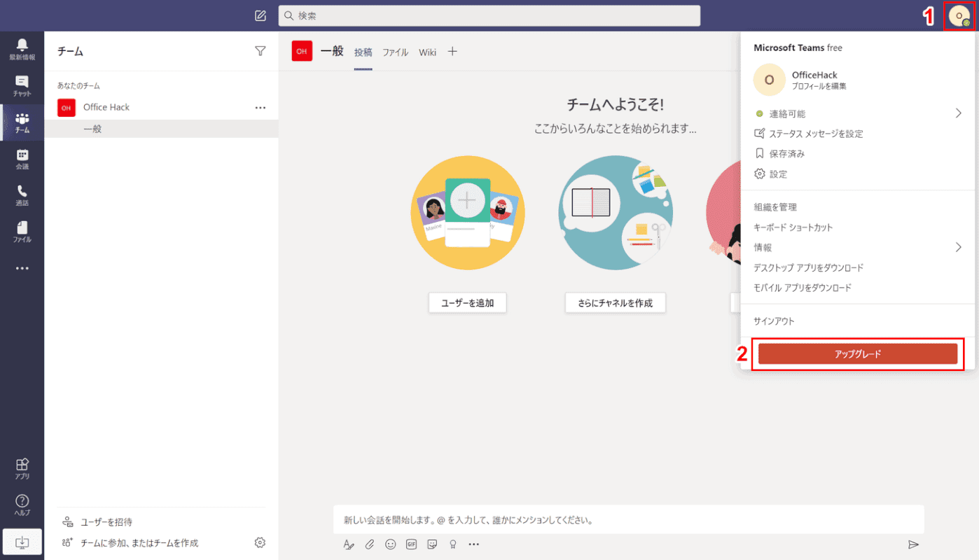Open the Help question mark icon
This screenshot has height=560, width=979.
[x=22, y=505]
